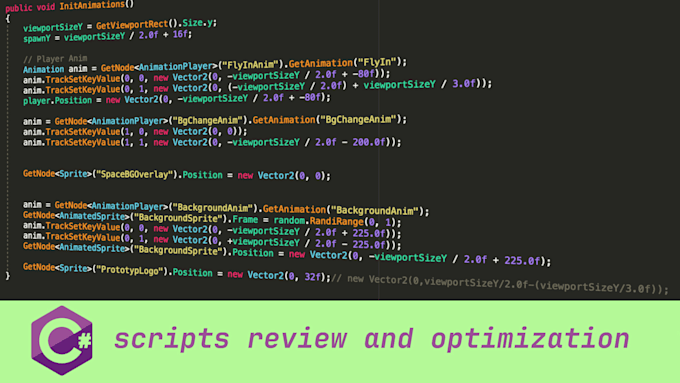Click the 'Animation anim' declaration keyword

pos(43,69)
